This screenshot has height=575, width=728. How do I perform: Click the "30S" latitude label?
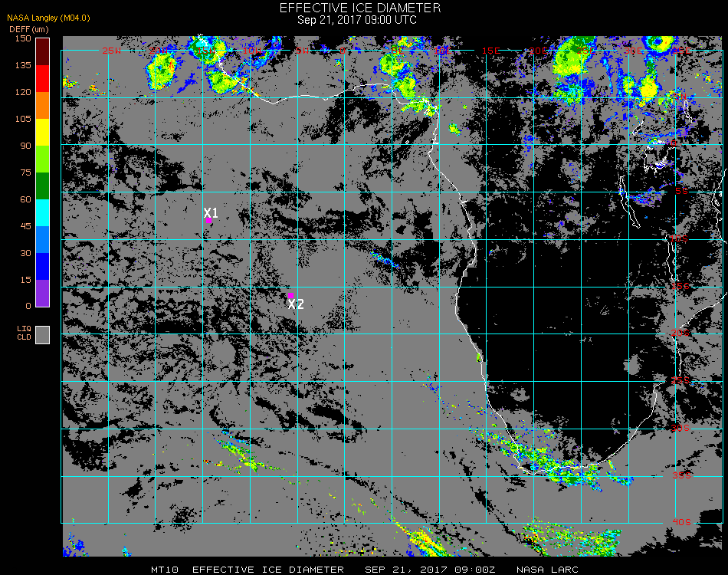click(680, 429)
